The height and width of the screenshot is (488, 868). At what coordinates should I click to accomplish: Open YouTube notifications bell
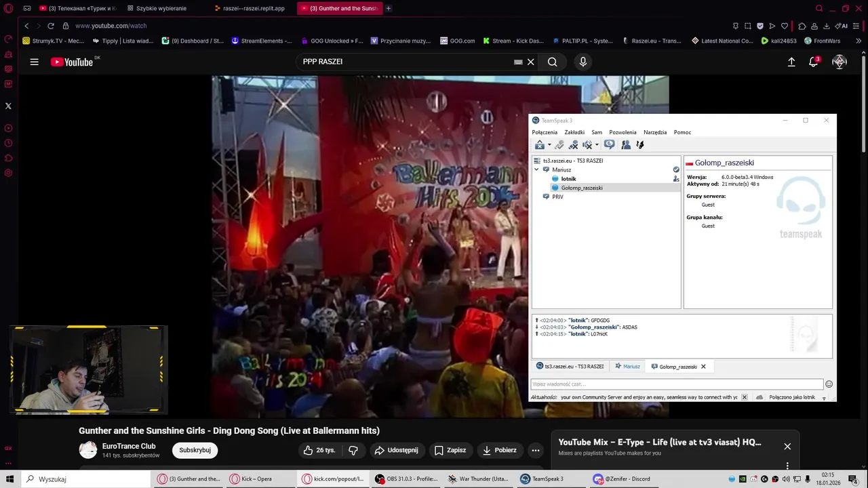(x=814, y=62)
